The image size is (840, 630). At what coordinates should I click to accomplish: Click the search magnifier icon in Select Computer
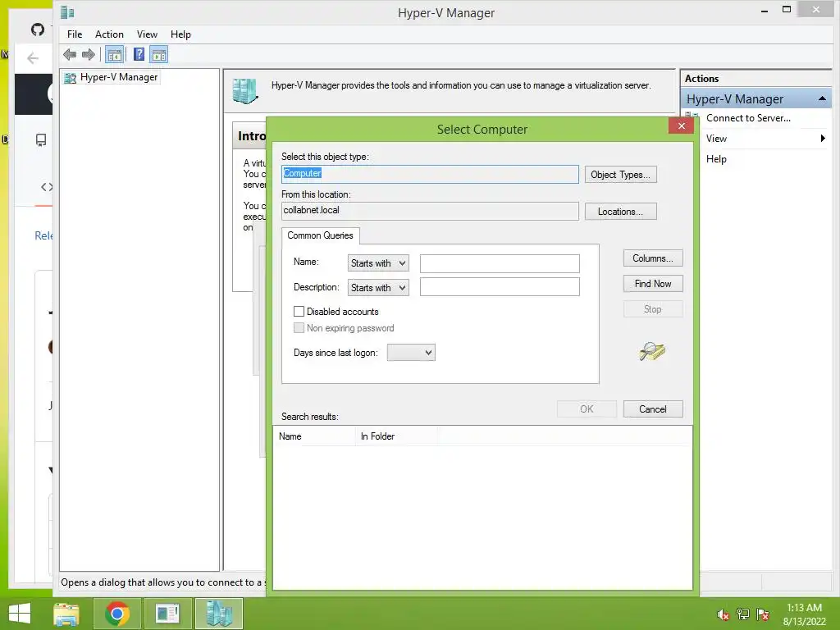point(652,351)
